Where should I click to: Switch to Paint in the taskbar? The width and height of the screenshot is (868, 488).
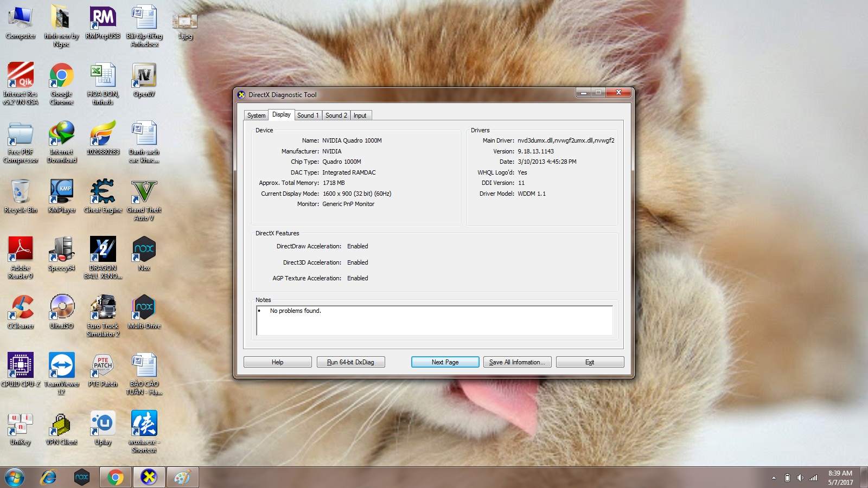click(182, 478)
